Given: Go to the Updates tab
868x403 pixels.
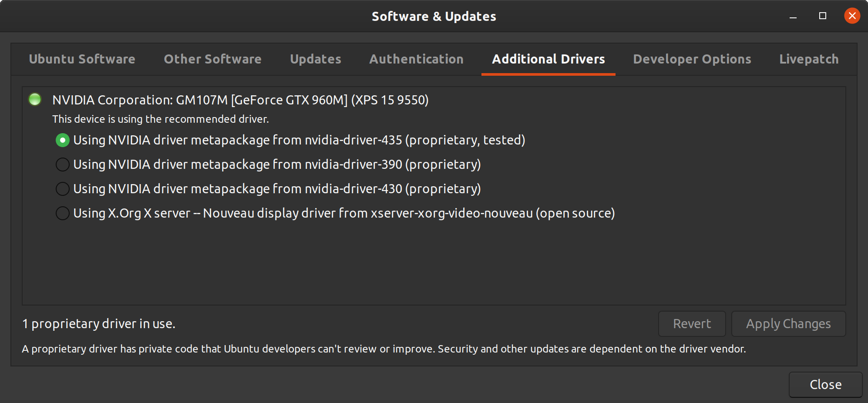Looking at the screenshot, I should [316, 59].
